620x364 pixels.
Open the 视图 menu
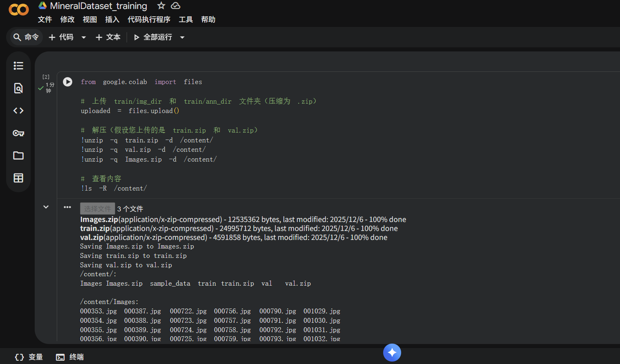90,20
